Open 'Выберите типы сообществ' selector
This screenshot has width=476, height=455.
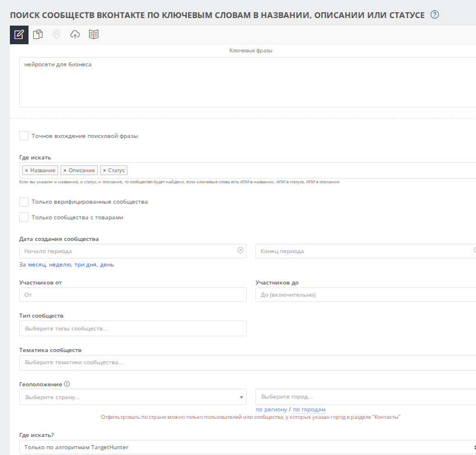coord(133,329)
